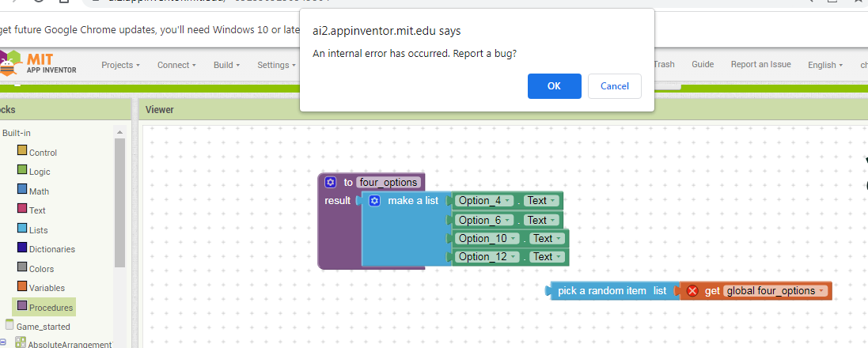
Task: Open the Game_started screen blocks
Action: 43,327
